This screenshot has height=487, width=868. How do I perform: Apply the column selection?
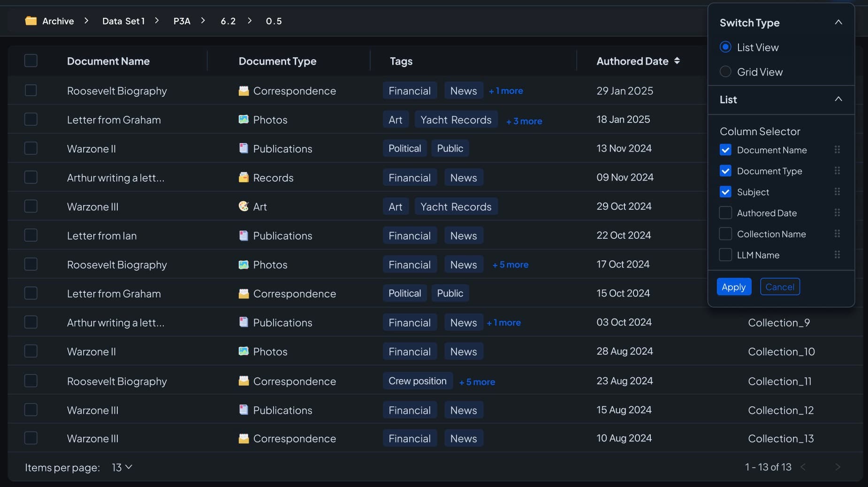click(734, 287)
